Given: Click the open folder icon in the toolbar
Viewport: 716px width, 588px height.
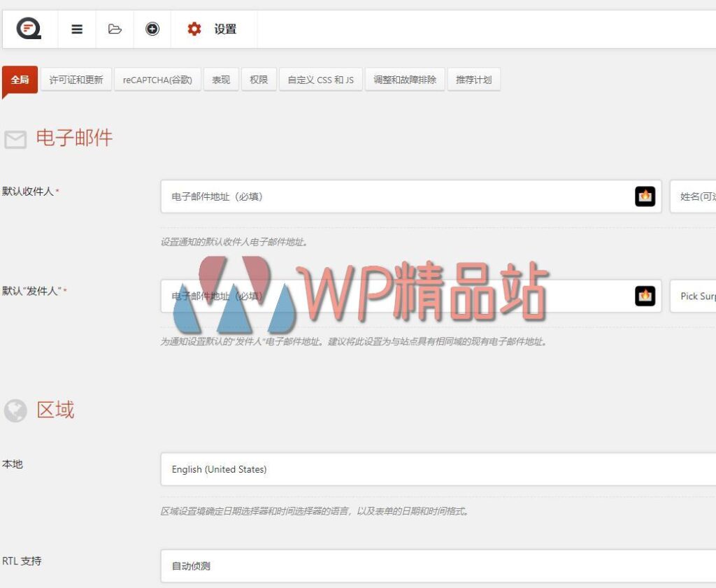Looking at the screenshot, I should pos(114,29).
